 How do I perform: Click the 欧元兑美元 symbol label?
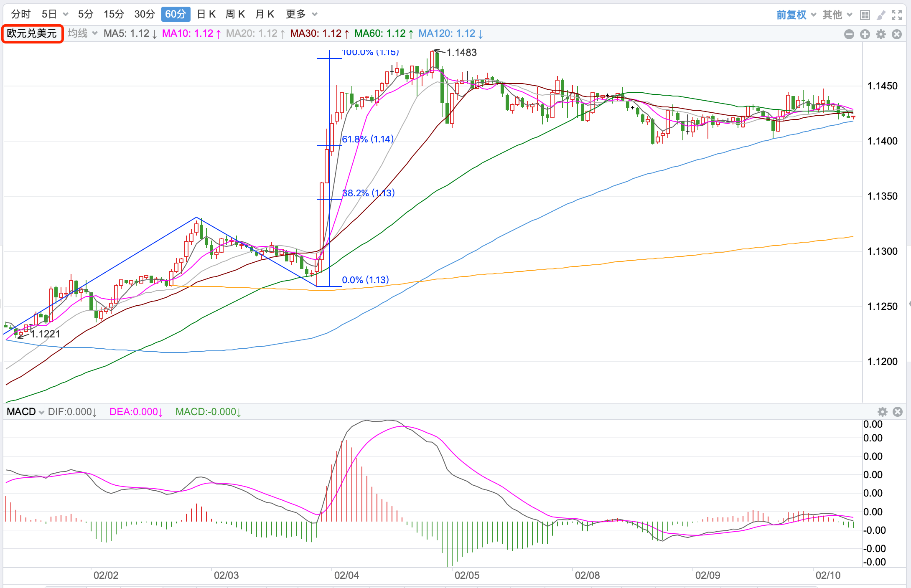pyautogui.click(x=32, y=33)
